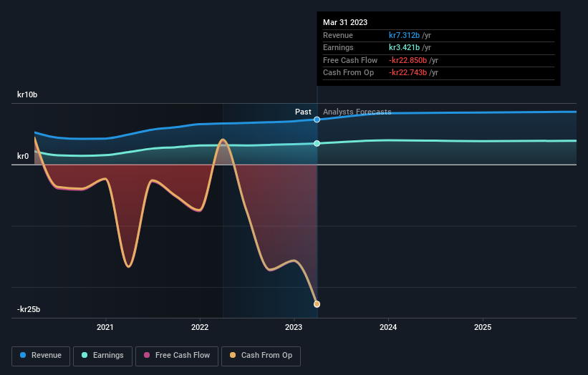This screenshot has width=588, height=375.
Task: Click the -kr22.743b cash from op value
Action: click(408, 73)
